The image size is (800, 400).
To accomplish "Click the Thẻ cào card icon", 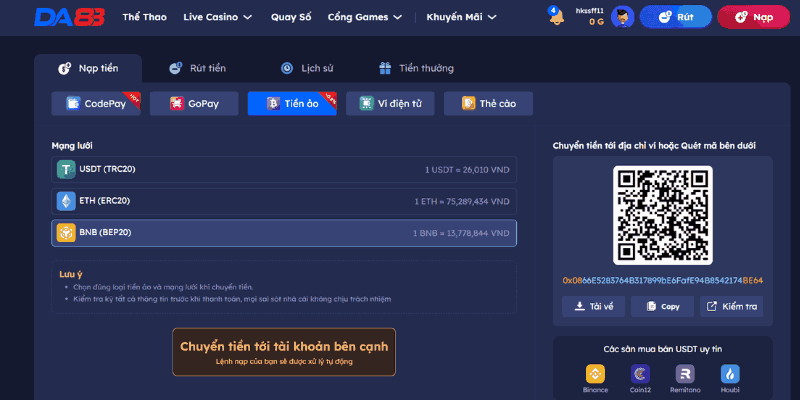I will 468,104.
